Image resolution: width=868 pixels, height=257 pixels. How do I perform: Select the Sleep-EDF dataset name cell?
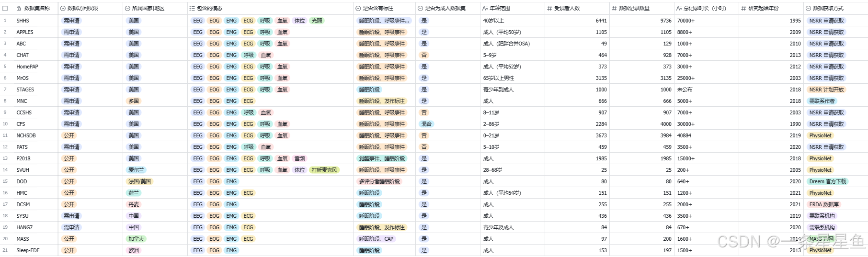(x=34, y=250)
